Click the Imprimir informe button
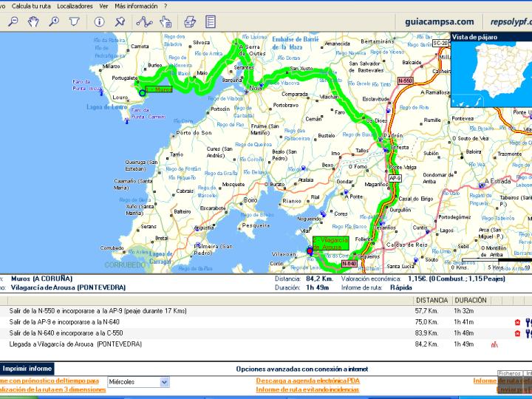 27,367
